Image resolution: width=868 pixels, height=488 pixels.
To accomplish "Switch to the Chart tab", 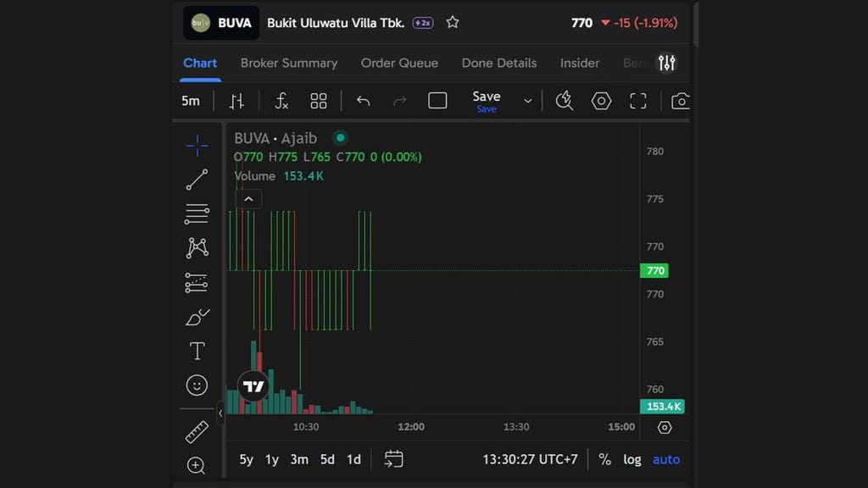I will (200, 63).
